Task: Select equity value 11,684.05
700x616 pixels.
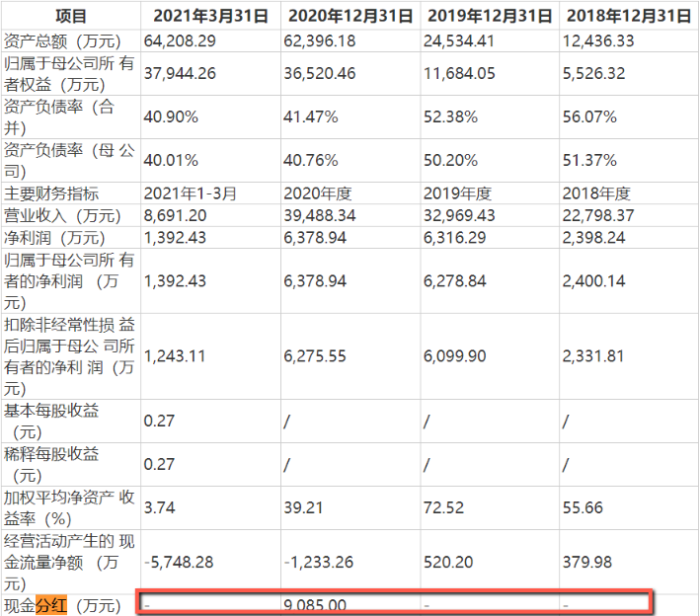Action: click(x=459, y=73)
